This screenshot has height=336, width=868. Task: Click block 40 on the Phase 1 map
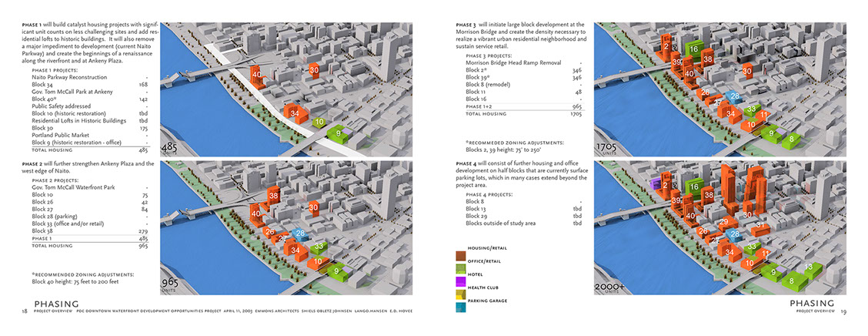click(x=256, y=75)
